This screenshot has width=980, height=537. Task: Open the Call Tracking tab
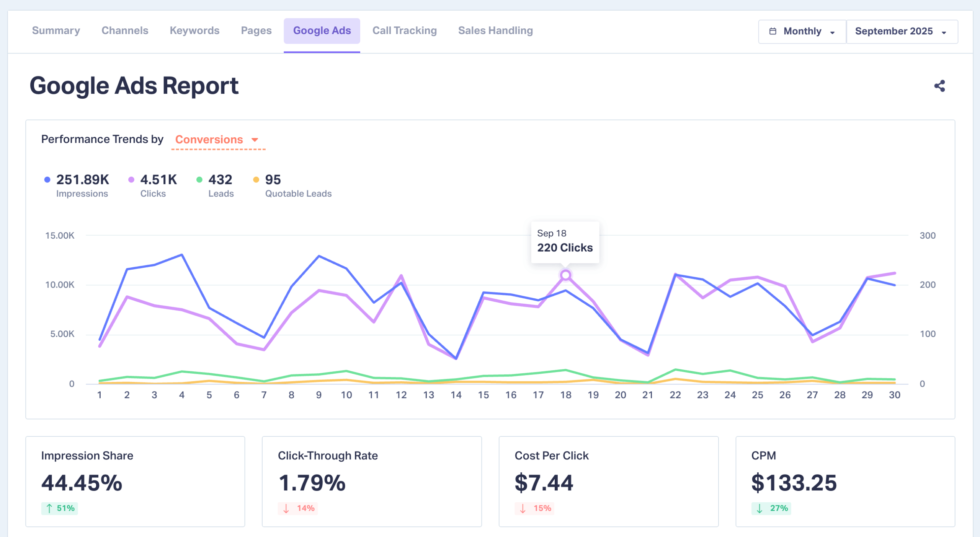[404, 31]
